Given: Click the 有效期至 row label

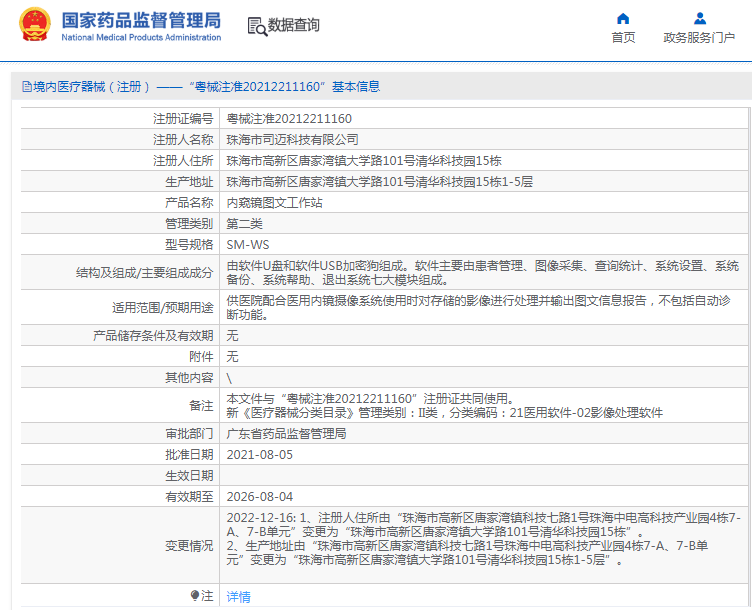Looking at the screenshot, I should click(x=189, y=497).
